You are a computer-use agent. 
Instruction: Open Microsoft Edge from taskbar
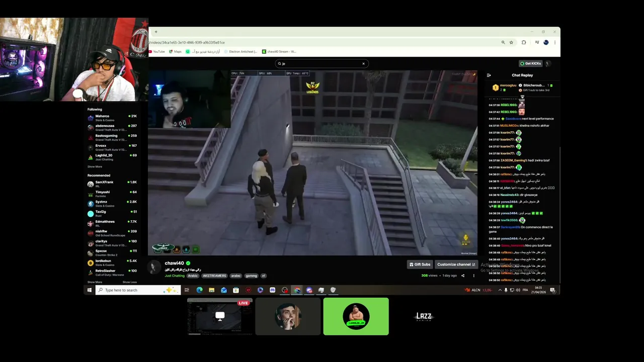coord(199,290)
